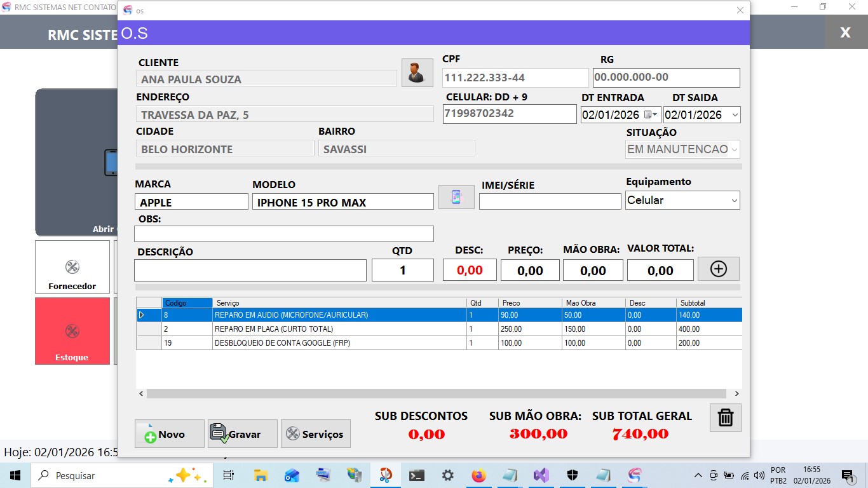This screenshot has width=868, height=488.
Task: Open the Fornecedor tile
Action: (72, 267)
